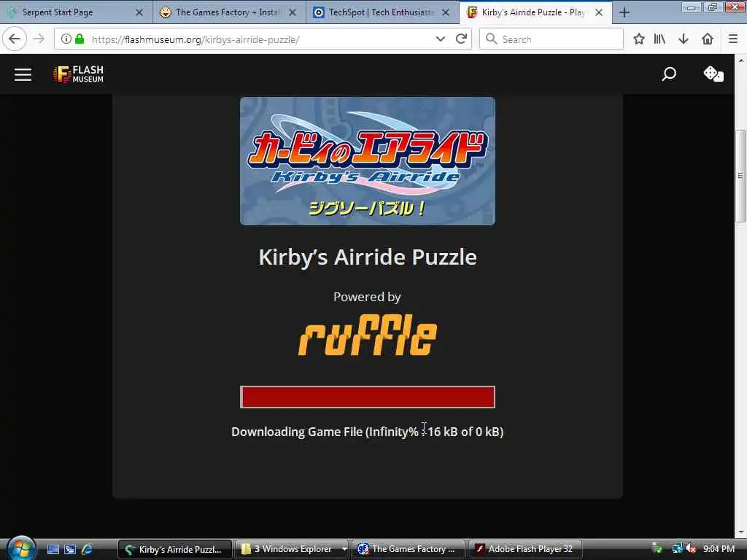The height and width of the screenshot is (560, 747).
Task: Switch to The Games Factory tab
Action: pyautogui.click(x=228, y=12)
